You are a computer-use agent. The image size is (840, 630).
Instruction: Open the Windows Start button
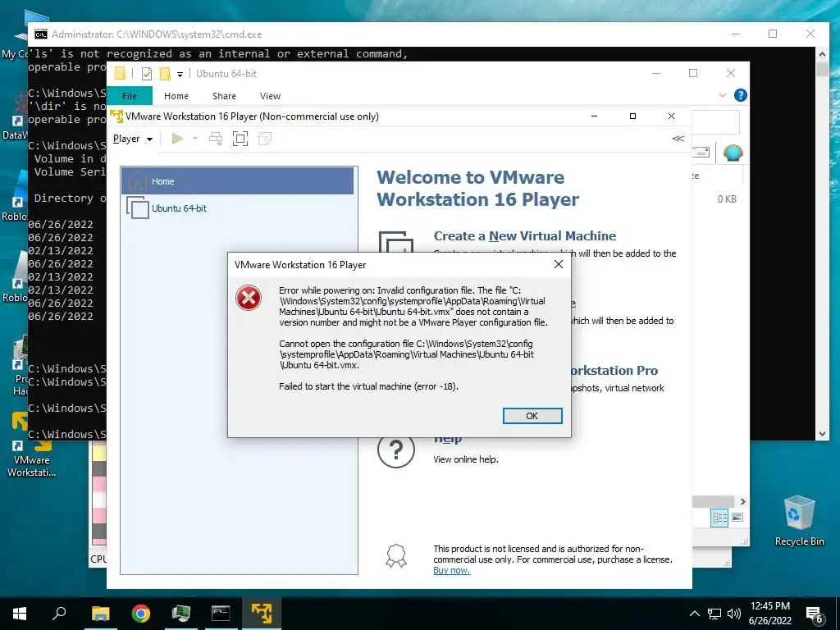20,614
